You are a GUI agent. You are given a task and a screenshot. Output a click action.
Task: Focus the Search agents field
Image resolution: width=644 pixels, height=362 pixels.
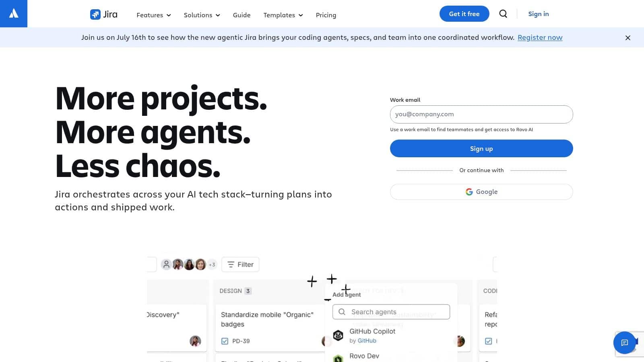pyautogui.click(x=391, y=312)
